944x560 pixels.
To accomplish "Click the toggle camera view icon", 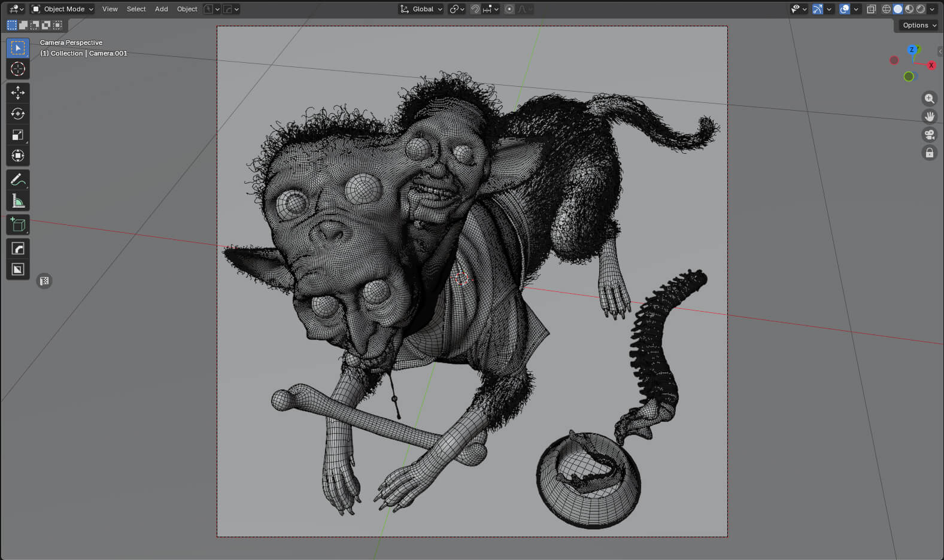I will pos(929,135).
